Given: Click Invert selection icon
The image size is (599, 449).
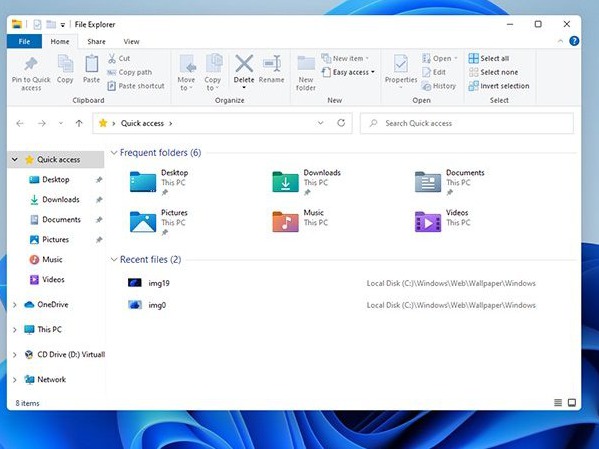Looking at the screenshot, I should pos(473,86).
